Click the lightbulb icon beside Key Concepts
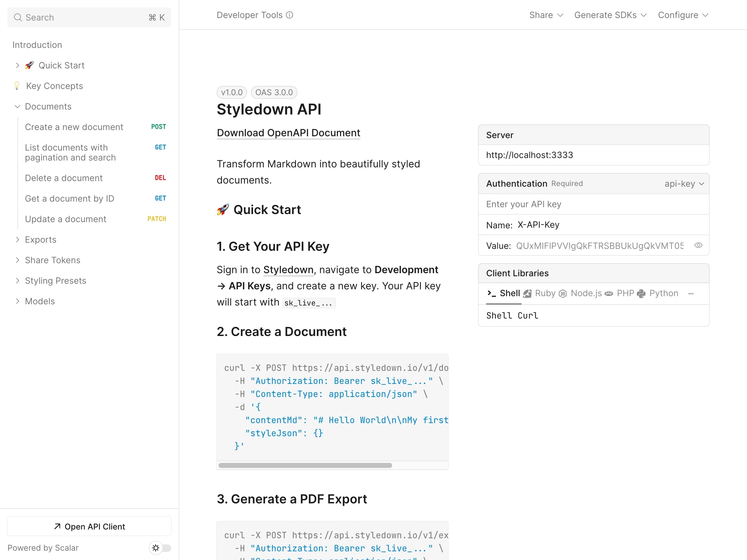 17,86
